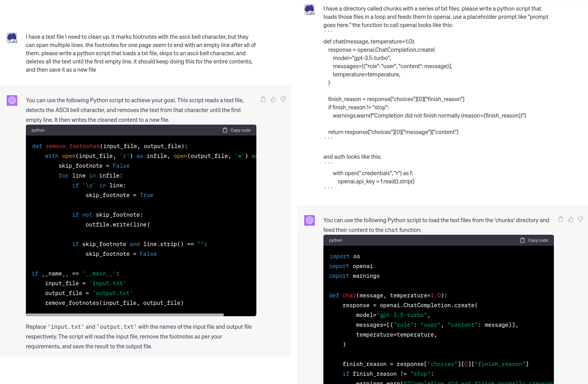The width and height of the screenshot is (588, 384).
Task: Click the ChatGPT avatar beside the footnote answer
Action: [12, 100]
